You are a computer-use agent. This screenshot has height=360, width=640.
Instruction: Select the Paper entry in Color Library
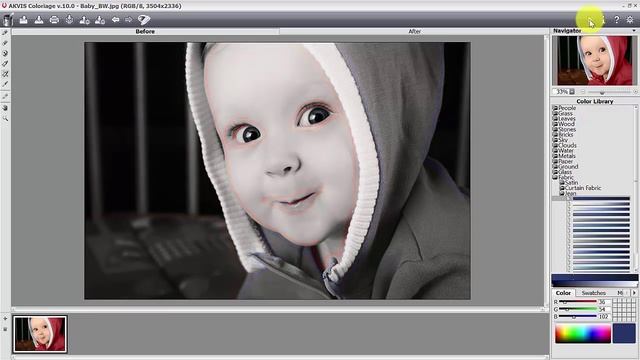point(566,161)
